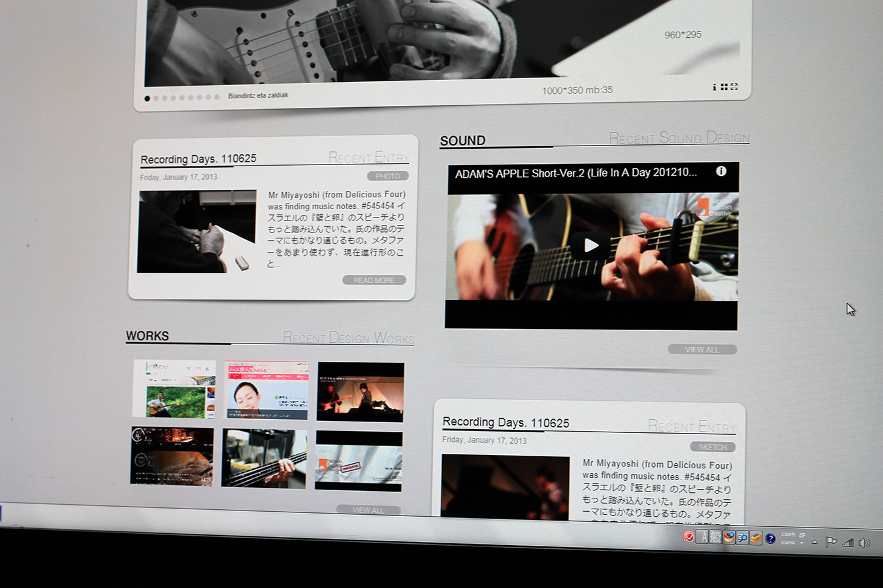Select the eighth slideshow dot
Image resolution: width=883 pixels, height=588 pixels.
click(208, 97)
